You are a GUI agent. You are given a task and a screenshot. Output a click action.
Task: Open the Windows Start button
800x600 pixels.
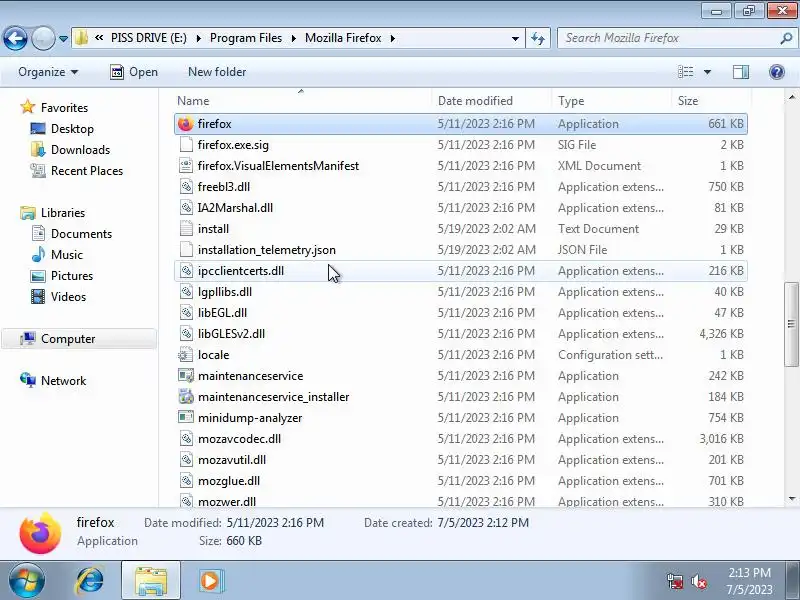[x=27, y=581]
